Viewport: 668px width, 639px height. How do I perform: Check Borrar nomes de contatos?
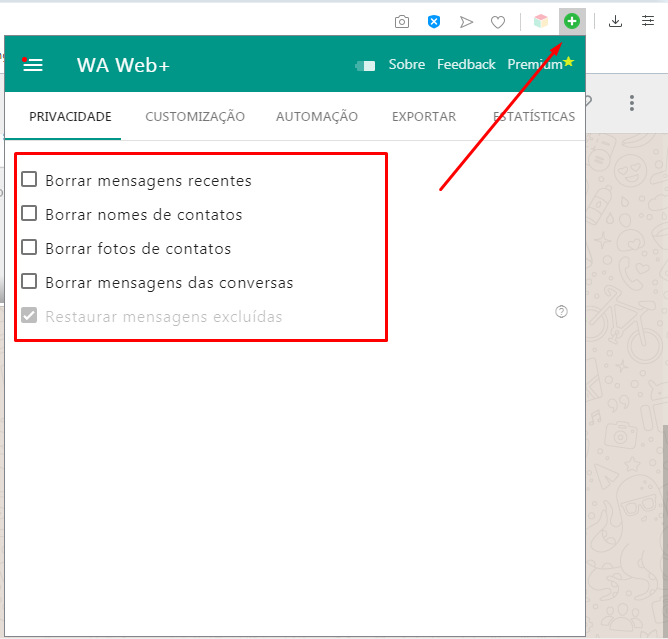click(x=30, y=214)
